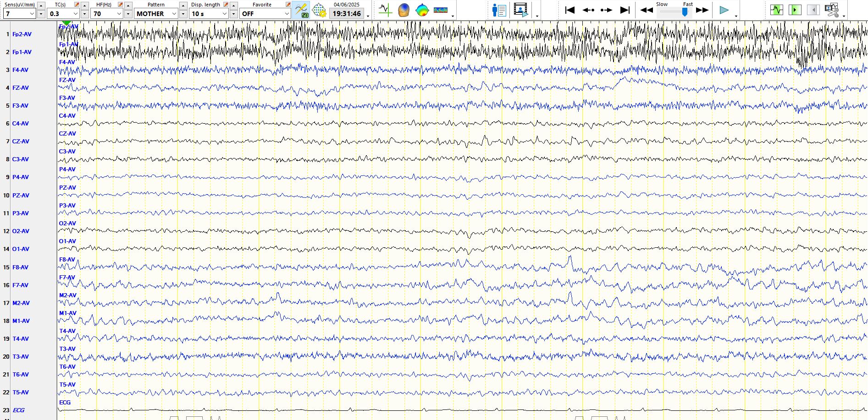Screen dimensions: 868x420
Task: Edit the Disp. length setting with pencil icon
Action: [226, 5]
